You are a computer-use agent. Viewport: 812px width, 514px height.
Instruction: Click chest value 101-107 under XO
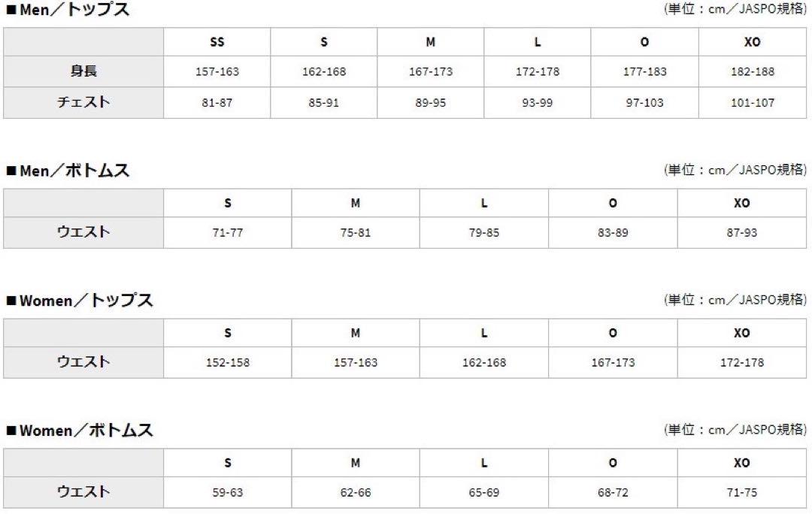(x=752, y=102)
